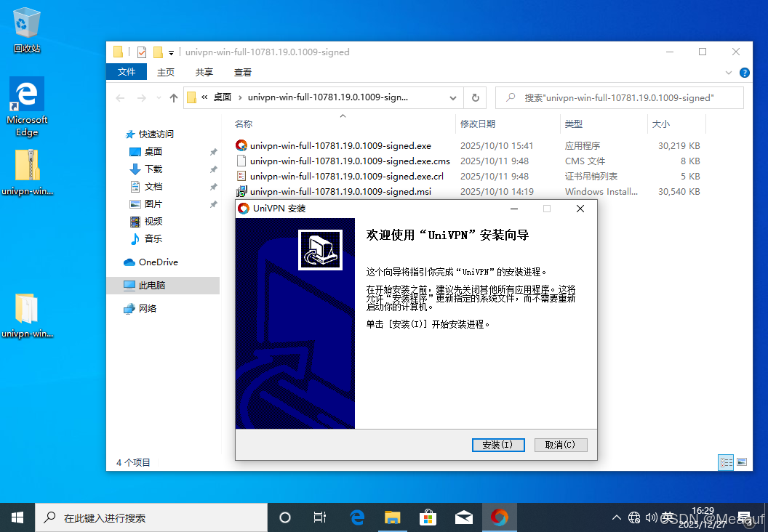Open Edge from the taskbar
The height and width of the screenshot is (532, 768).
357,517
